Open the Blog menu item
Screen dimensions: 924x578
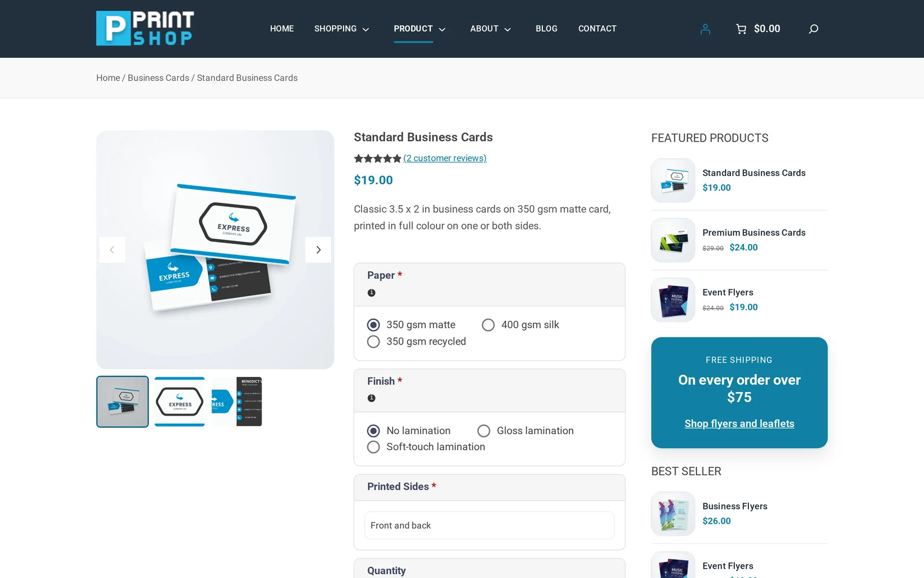point(546,29)
